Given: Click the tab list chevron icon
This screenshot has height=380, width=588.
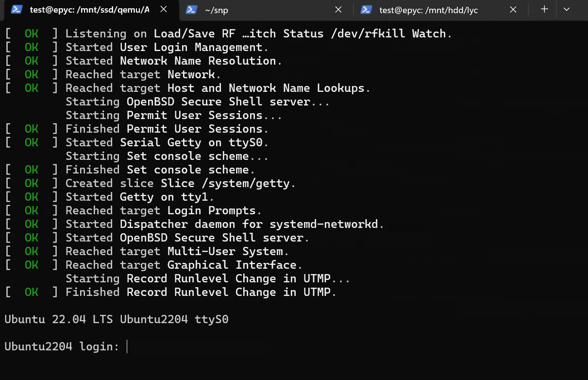Looking at the screenshot, I should 566,9.
